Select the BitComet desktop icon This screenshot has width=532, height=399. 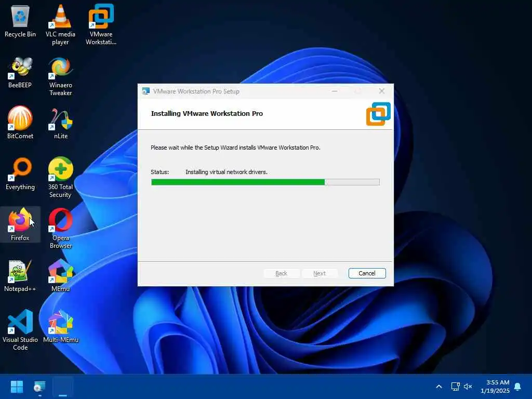[20, 123]
